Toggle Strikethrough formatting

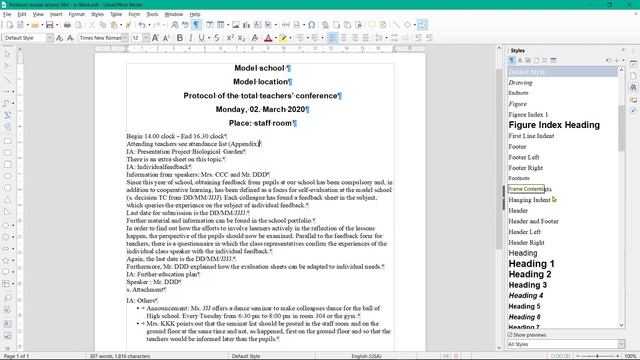217,38
